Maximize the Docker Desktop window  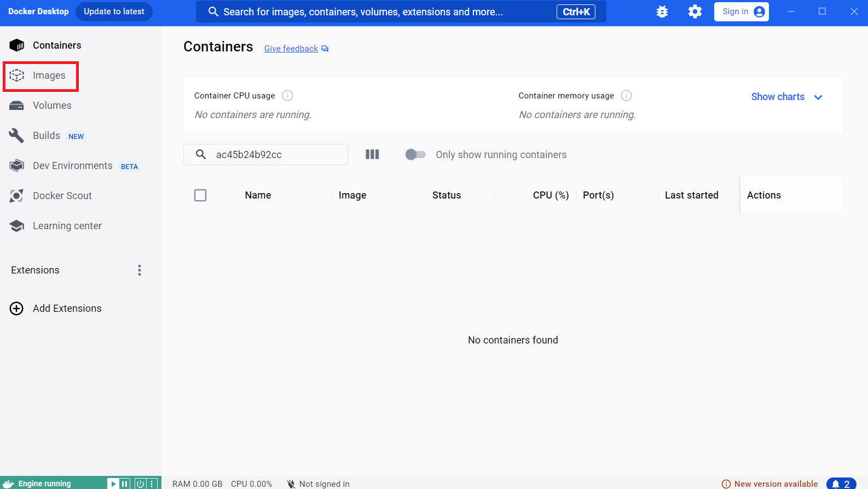coord(822,11)
